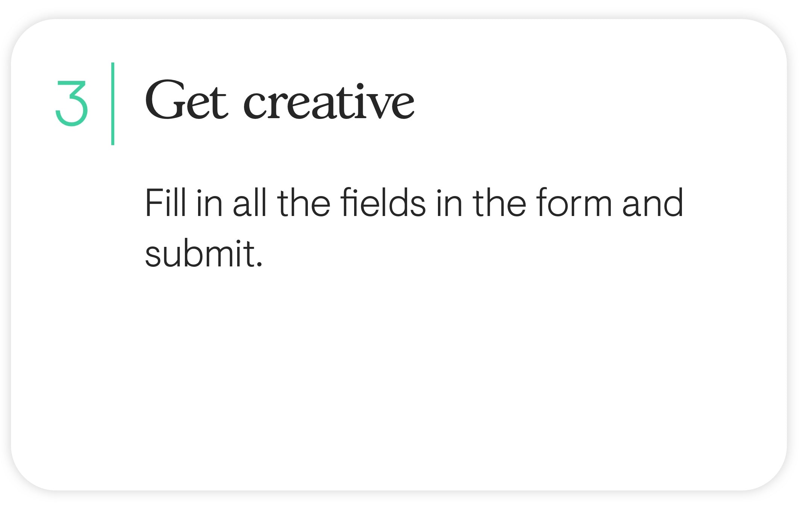Click the second "in" after "fields"
812x508 pixels.
tap(449, 203)
